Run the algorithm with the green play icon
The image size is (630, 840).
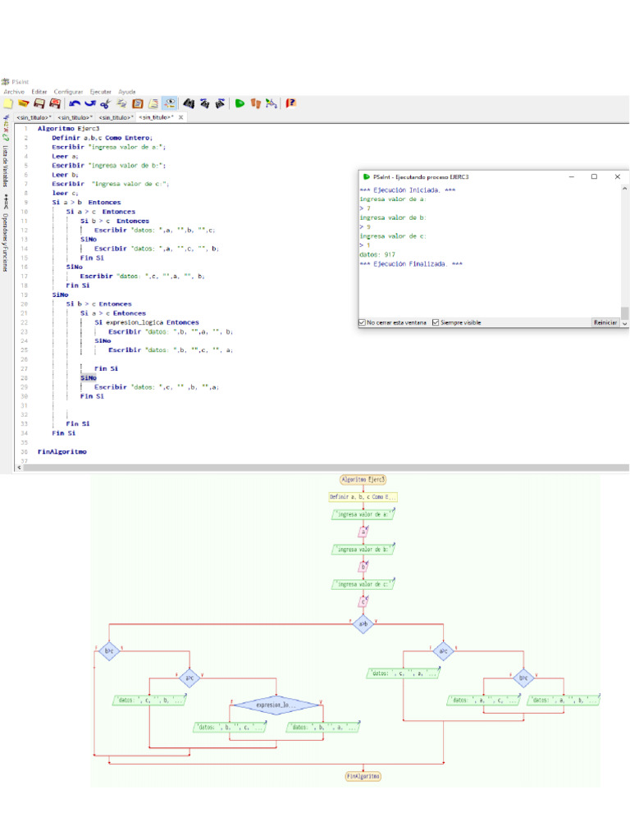pyautogui.click(x=240, y=103)
